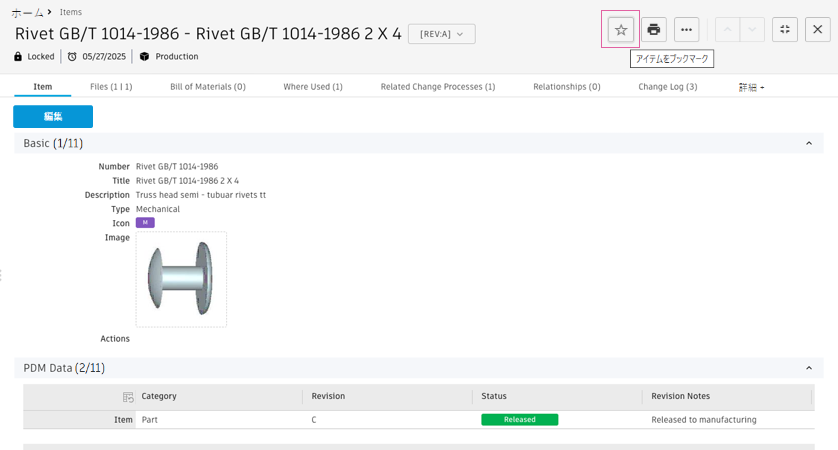Screen dimensions: 838x450
Task: Open the Files (1 | 1) tab
Action: [111, 87]
